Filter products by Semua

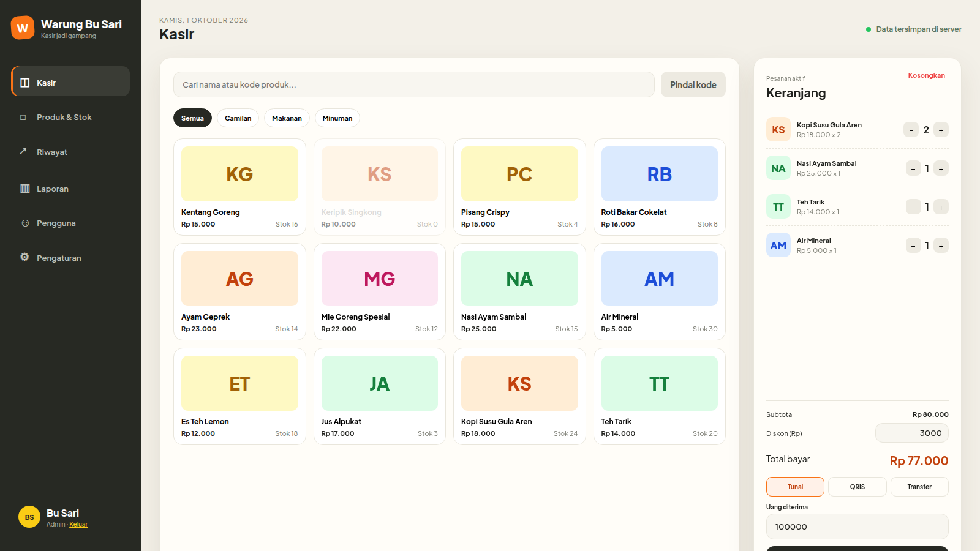coord(192,118)
